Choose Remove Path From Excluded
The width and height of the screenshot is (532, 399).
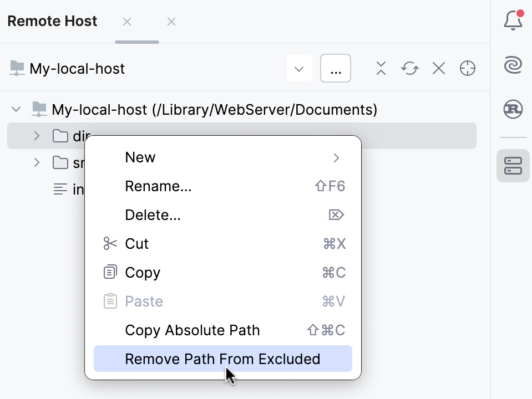(222, 359)
